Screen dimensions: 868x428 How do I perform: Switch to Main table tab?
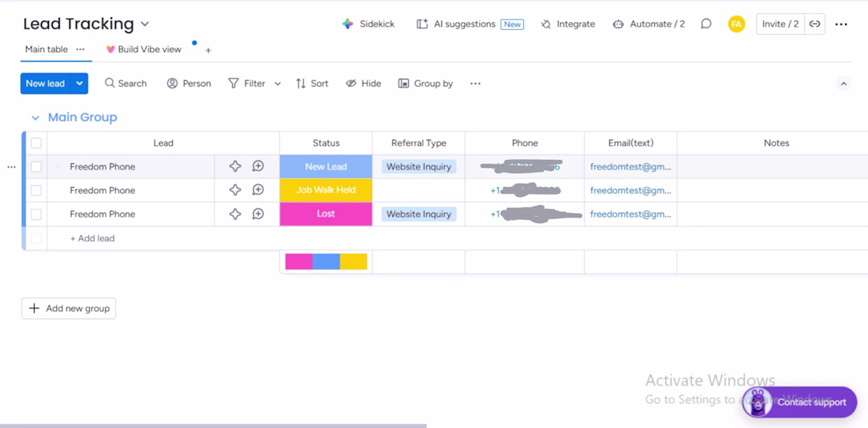pyautogui.click(x=47, y=49)
